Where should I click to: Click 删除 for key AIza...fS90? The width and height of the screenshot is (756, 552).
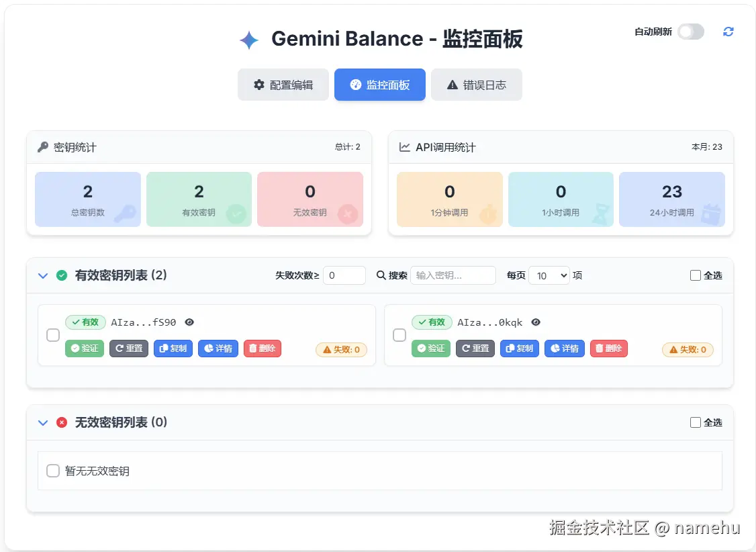point(263,349)
